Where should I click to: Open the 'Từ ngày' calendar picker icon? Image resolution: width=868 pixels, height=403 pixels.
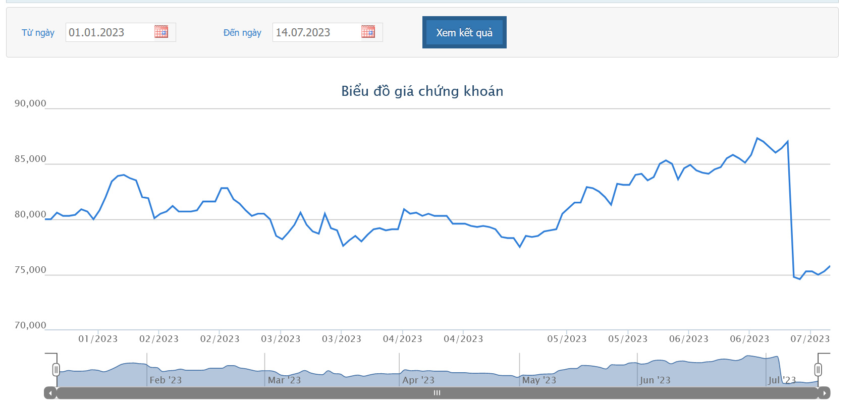pos(161,32)
